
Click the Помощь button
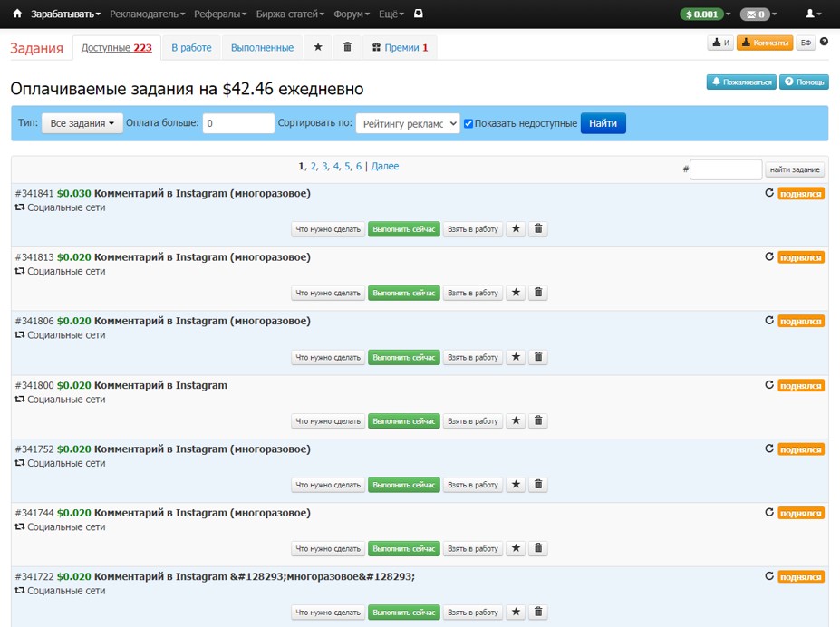click(804, 82)
